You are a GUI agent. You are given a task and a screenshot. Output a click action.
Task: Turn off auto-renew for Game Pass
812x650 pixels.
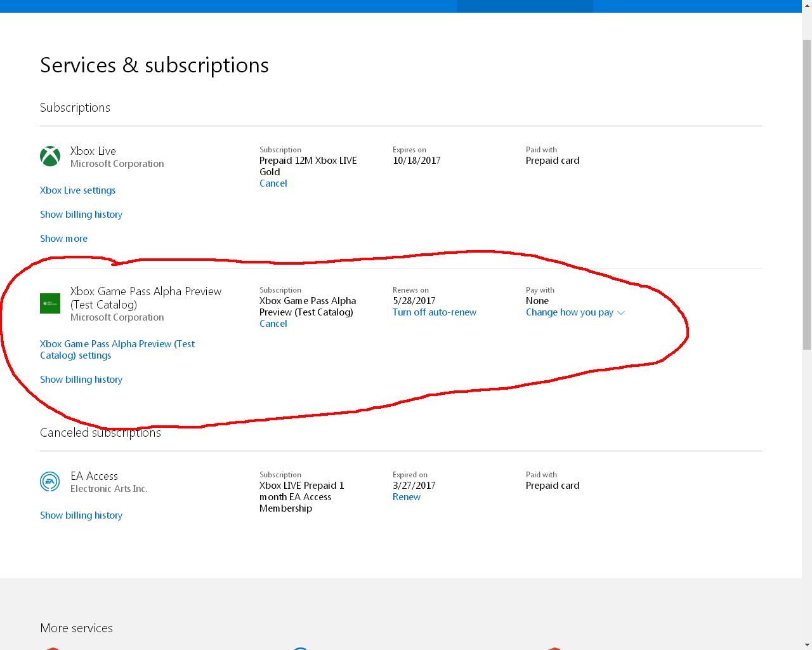click(x=434, y=312)
